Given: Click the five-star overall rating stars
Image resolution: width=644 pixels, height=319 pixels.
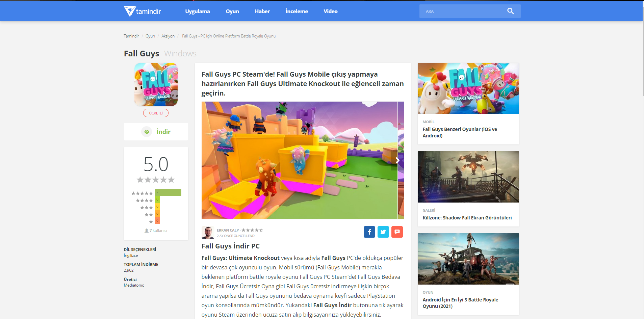Looking at the screenshot, I should tap(156, 180).
